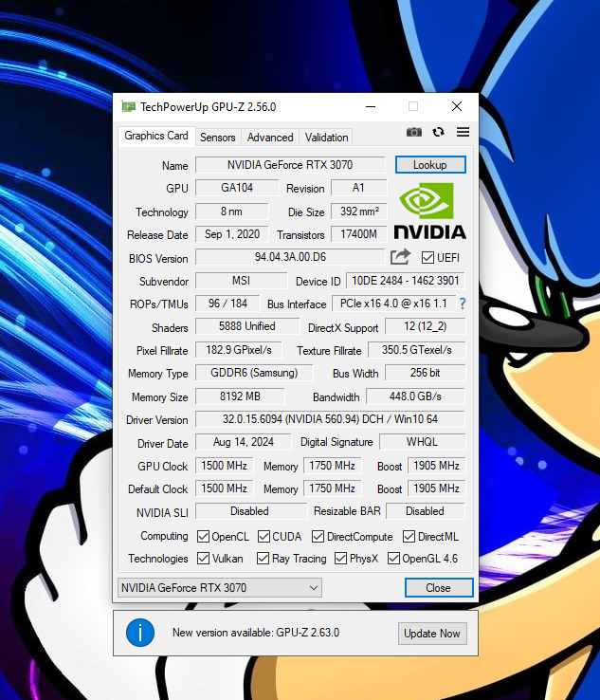Click the Device ID field 10DE 2484
Screen dimensions: 600x700
[x=406, y=281]
